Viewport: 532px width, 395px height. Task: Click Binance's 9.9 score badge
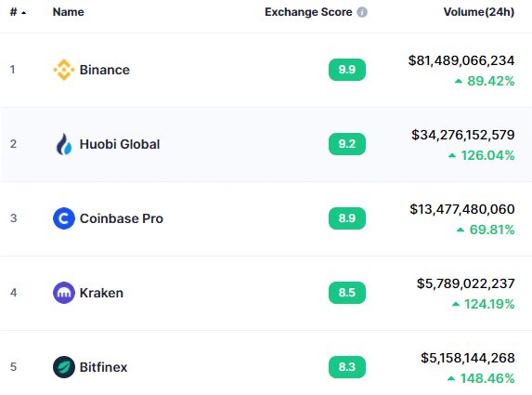[347, 70]
